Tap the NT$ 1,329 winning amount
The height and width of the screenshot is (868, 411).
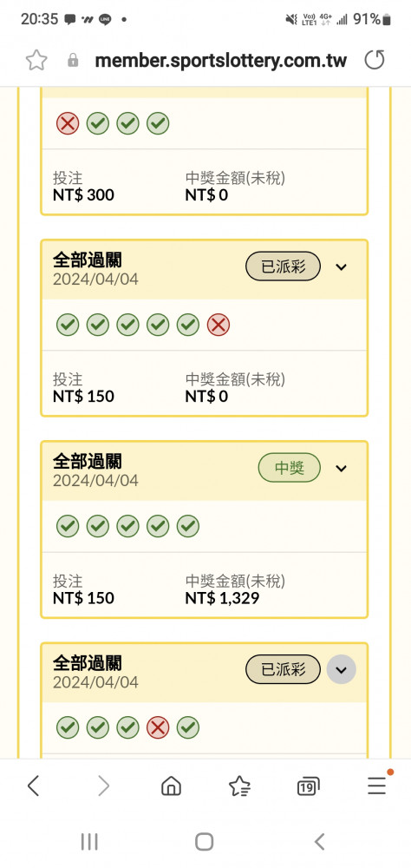[x=222, y=598]
